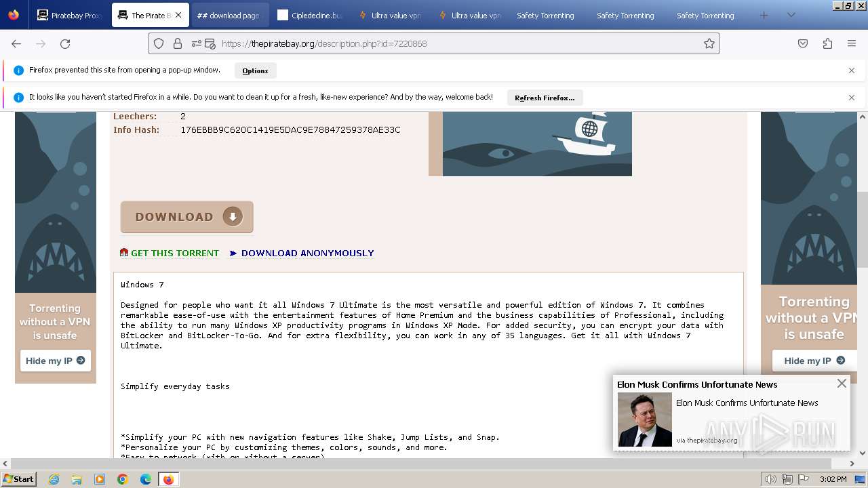Open Windows Media Player from taskbar

click(x=100, y=479)
